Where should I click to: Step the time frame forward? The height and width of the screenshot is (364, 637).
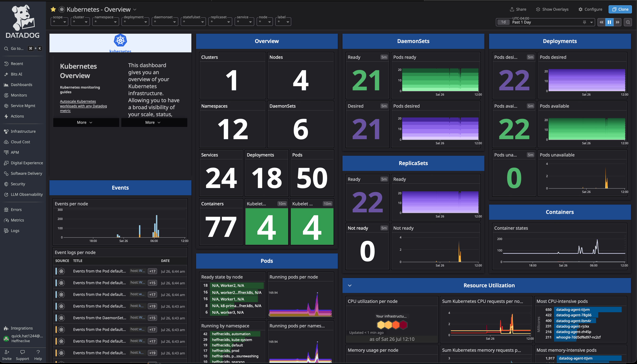coord(618,22)
